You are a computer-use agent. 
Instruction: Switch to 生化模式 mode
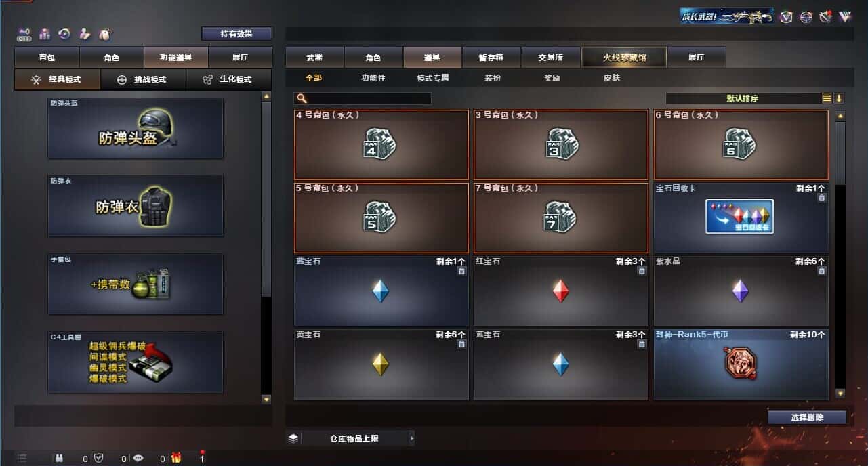(228, 79)
